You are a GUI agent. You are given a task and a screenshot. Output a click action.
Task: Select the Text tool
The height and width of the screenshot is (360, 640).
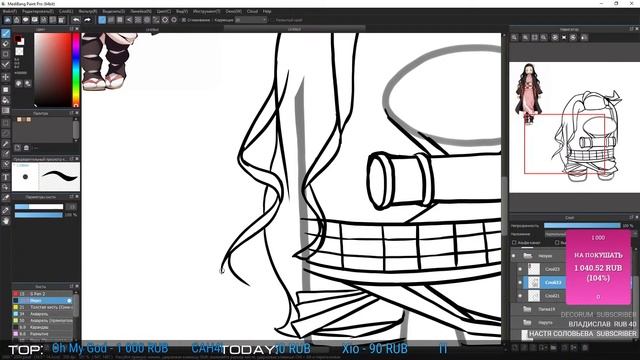click(x=5, y=177)
